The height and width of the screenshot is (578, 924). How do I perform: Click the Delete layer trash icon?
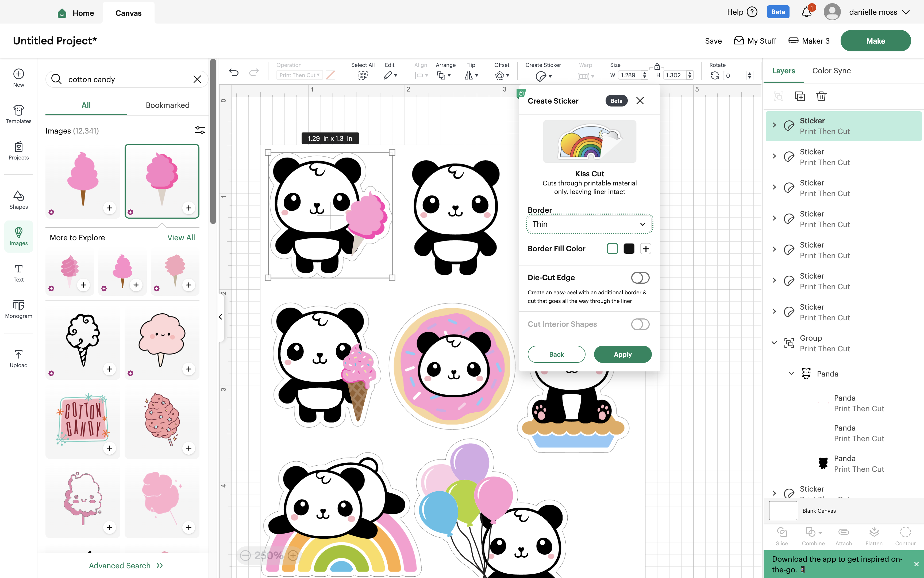pyautogui.click(x=821, y=96)
